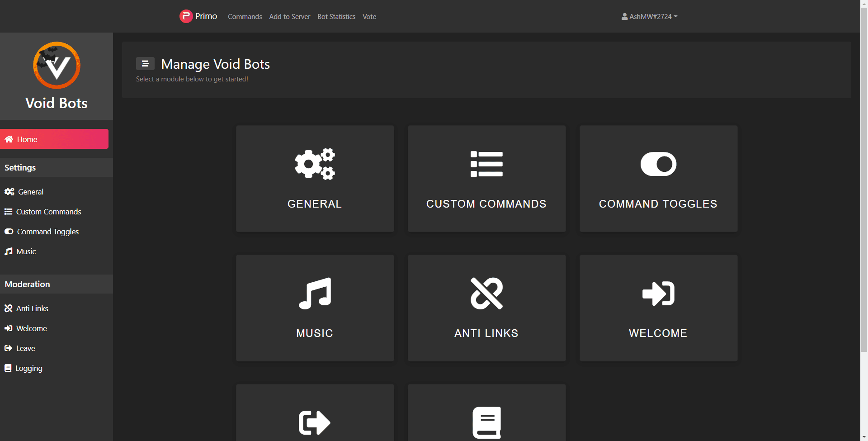Click the scrollbar up arrow
The image size is (868, 441).
coord(864,4)
